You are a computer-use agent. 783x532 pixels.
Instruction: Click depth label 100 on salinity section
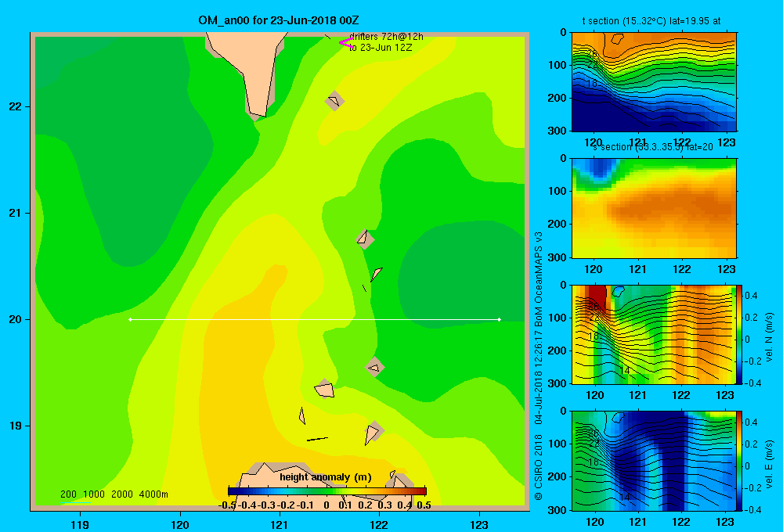pos(557,191)
